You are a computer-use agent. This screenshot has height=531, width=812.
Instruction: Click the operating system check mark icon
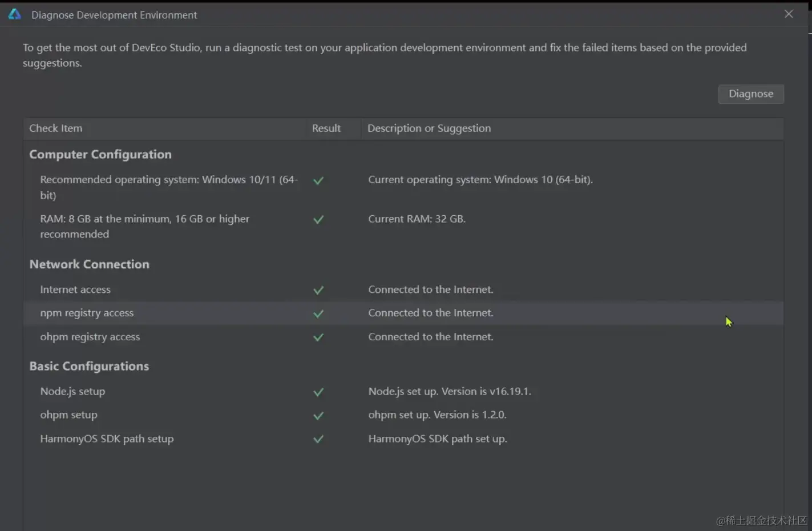pyautogui.click(x=318, y=180)
